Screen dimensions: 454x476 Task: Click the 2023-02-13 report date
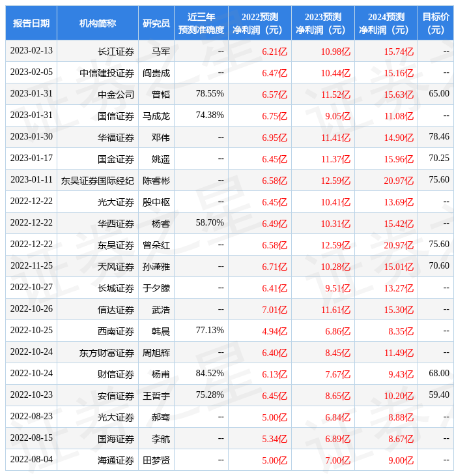point(31,51)
